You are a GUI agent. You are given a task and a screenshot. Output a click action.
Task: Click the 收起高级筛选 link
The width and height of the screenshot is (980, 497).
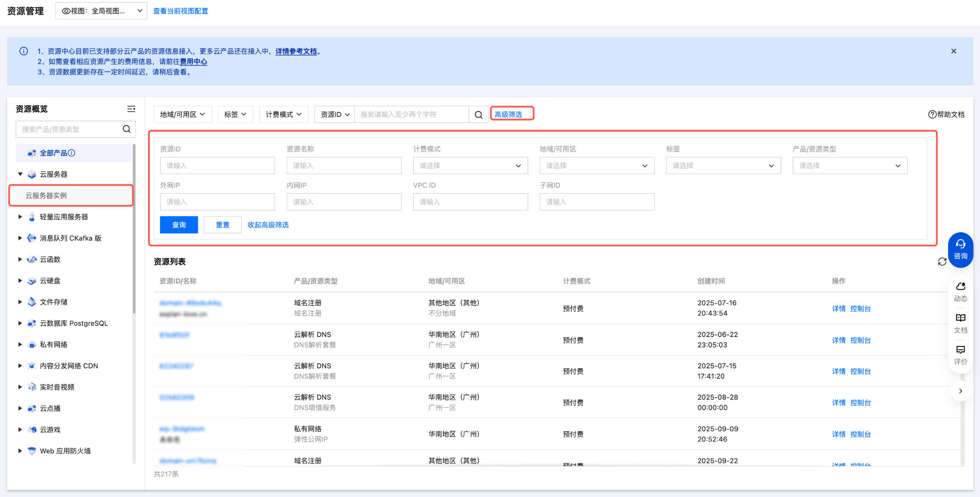click(x=268, y=225)
